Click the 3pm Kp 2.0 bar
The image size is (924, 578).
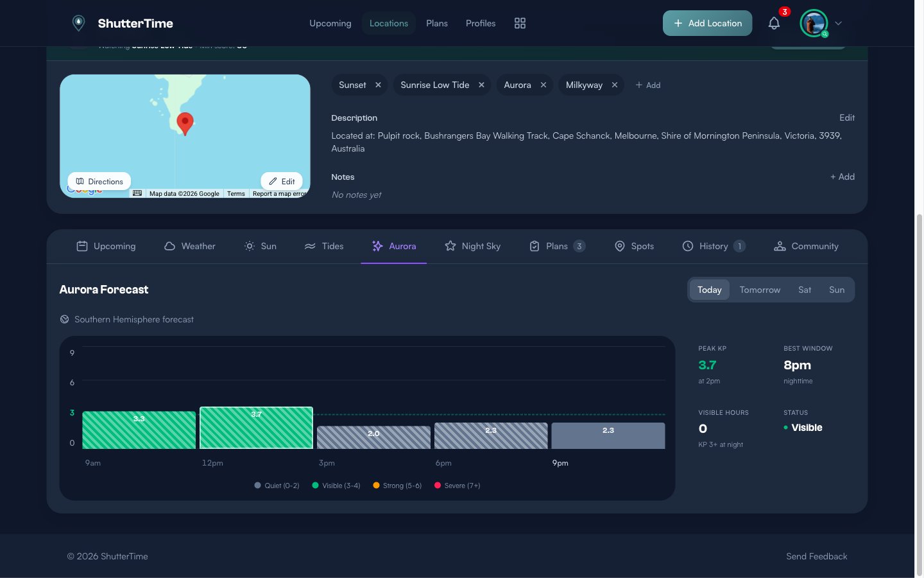[373, 437]
